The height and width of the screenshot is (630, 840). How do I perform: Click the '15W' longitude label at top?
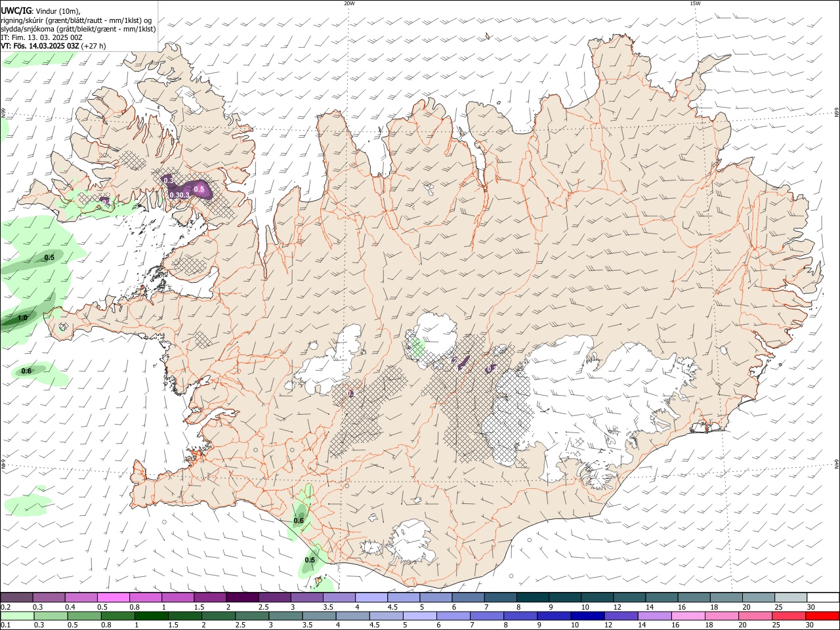click(695, 3)
